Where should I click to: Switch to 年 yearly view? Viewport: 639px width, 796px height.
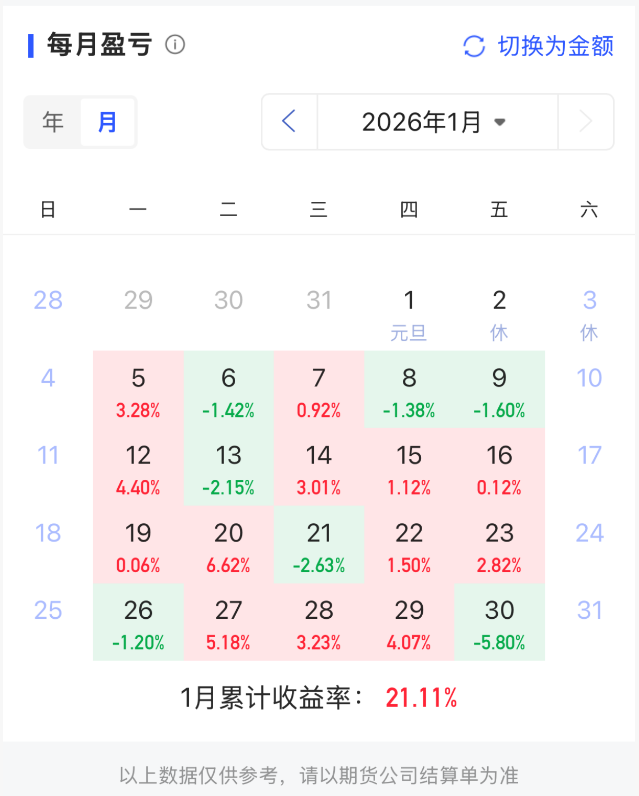click(53, 122)
